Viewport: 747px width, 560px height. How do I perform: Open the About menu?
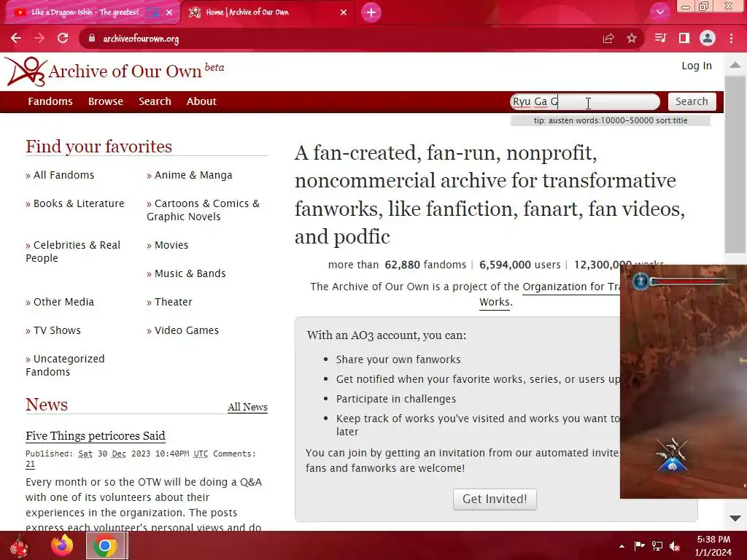[201, 101]
